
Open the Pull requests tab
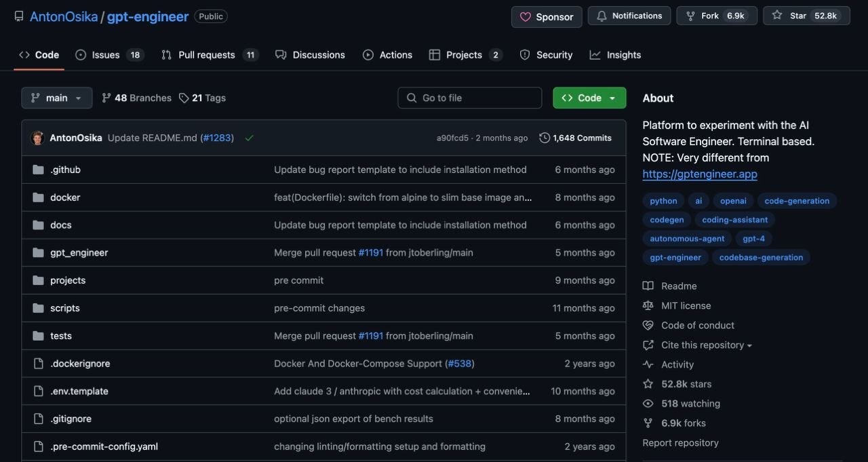point(210,55)
